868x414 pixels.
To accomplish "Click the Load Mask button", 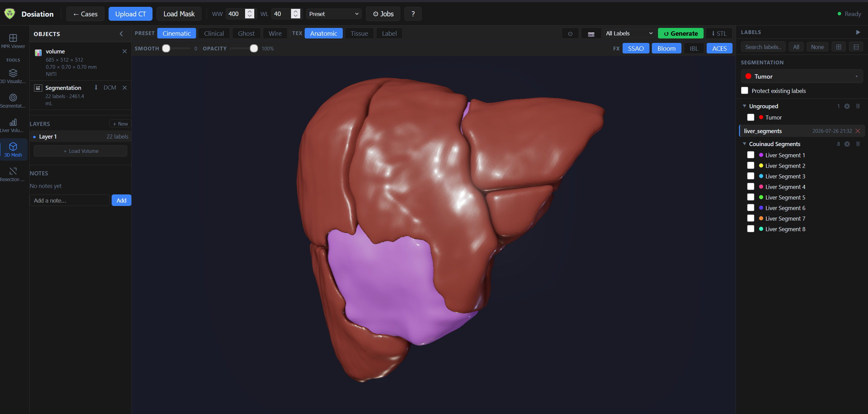I will pos(179,14).
